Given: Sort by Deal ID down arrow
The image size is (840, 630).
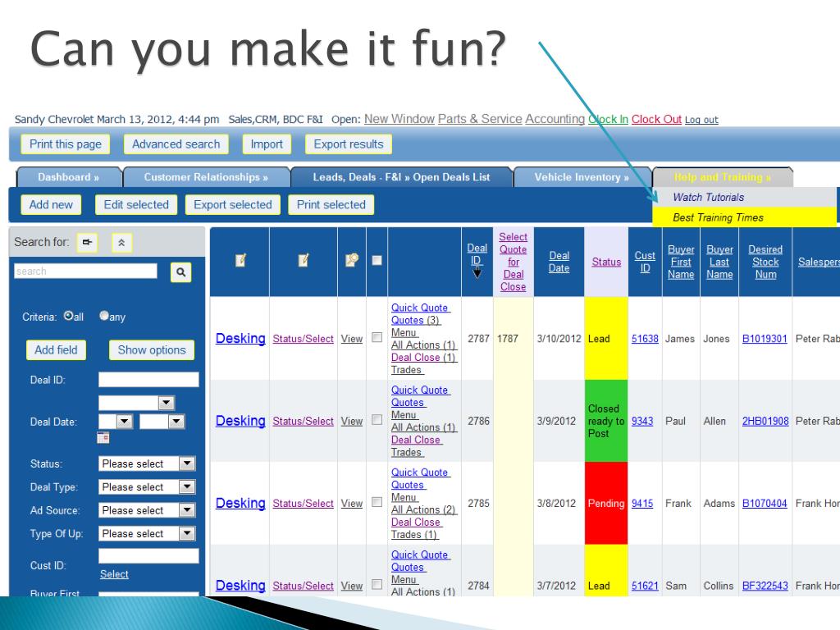Looking at the screenshot, I should (477, 273).
